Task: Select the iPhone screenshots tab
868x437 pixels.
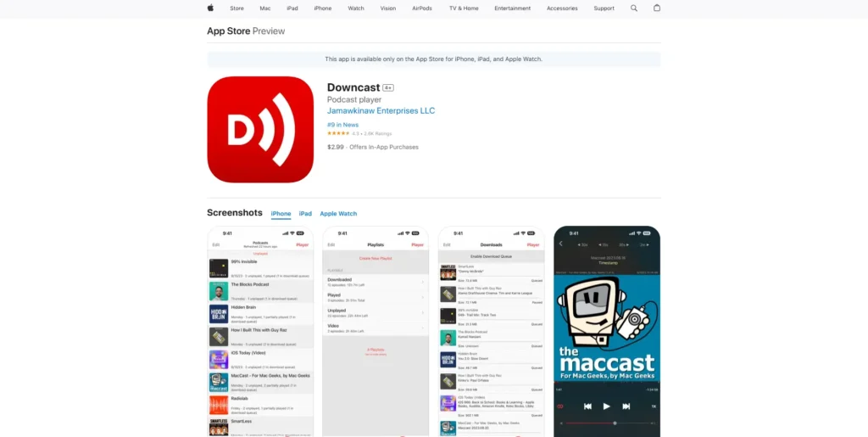Action: tap(281, 214)
